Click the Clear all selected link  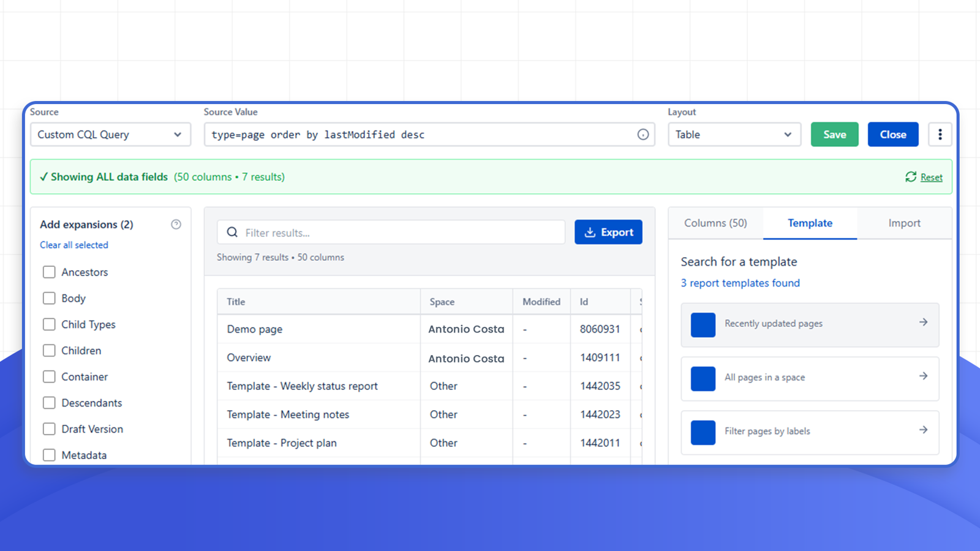click(x=73, y=245)
